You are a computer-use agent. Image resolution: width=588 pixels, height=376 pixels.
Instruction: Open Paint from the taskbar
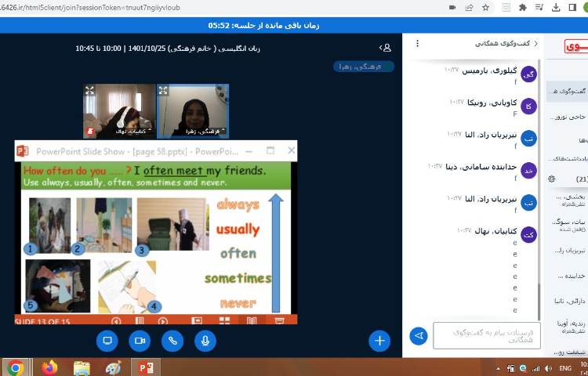click(x=113, y=367)
